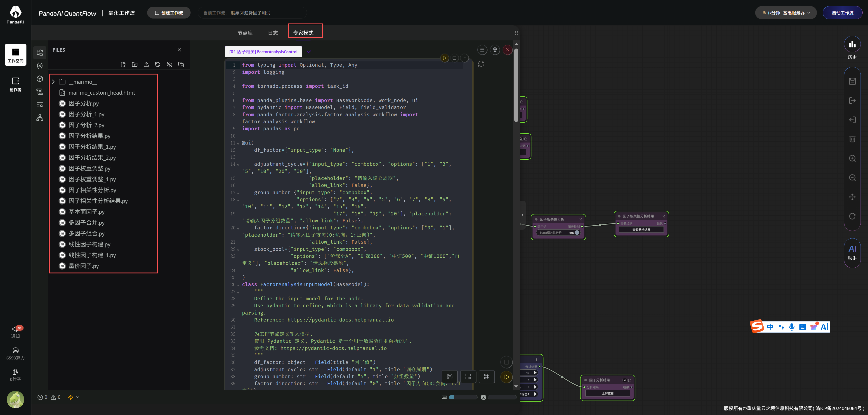Open the code cell more-actions ellipsis
This screenshot has height=415, width=868.
pyautogui.click(x=464, y=58)
